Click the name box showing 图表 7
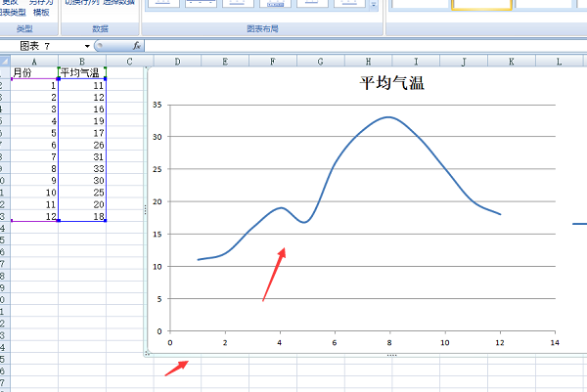Screen dimensions: 587x392 pyautogui.click(x=46, y=46)
